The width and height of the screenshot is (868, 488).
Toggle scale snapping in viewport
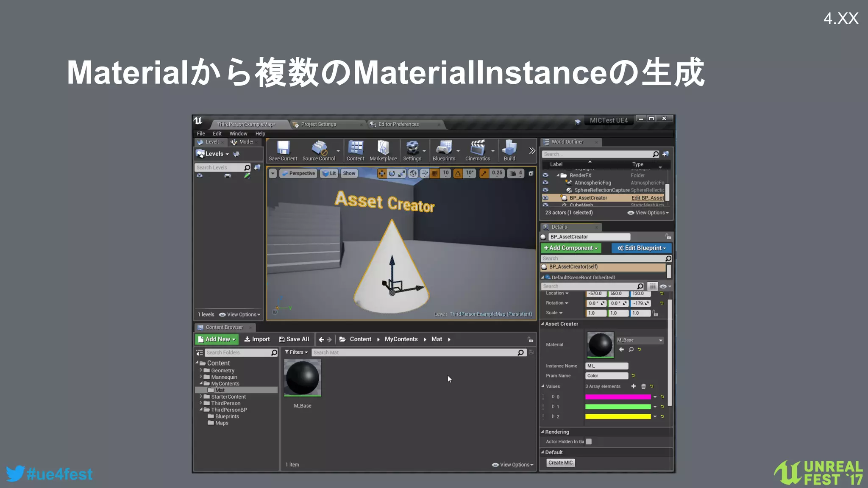coord(484,173)
